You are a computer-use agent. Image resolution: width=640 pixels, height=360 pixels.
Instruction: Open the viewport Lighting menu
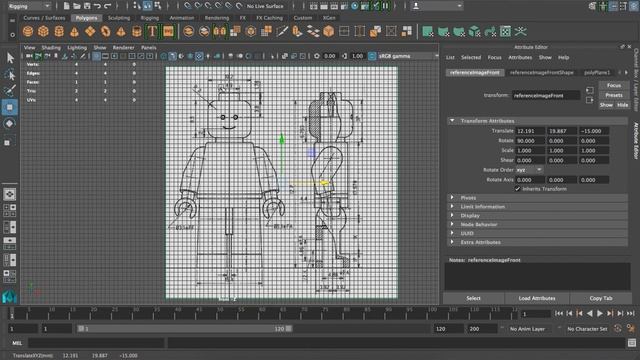pos(77,47)
